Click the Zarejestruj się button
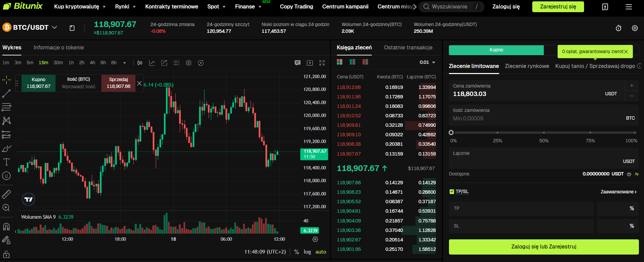644x262 pixels. pyautogui.click(x=558, y=7)
